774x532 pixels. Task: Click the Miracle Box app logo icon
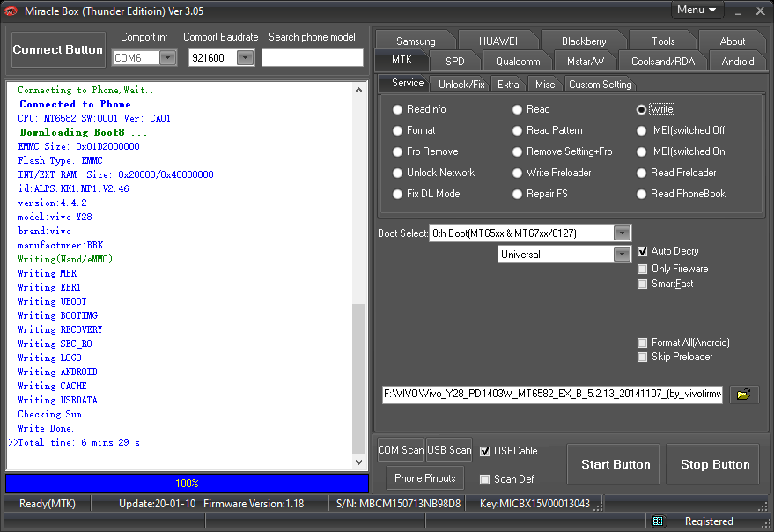11,11
